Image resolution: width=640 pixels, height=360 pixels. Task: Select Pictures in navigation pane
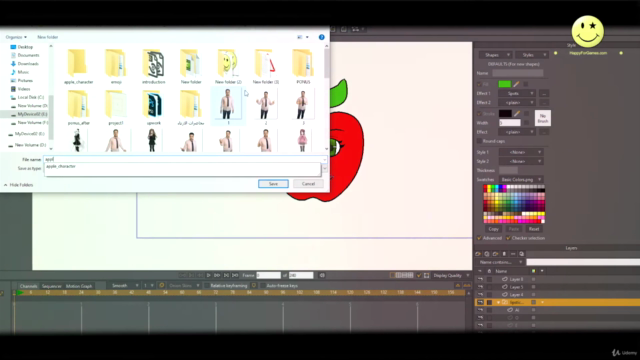[25, 80]
